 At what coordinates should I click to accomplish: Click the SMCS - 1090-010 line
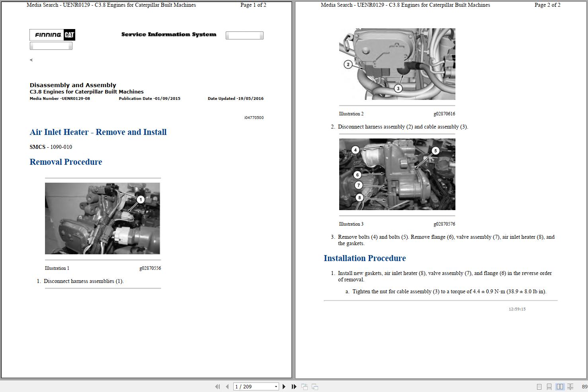point(51,147)
